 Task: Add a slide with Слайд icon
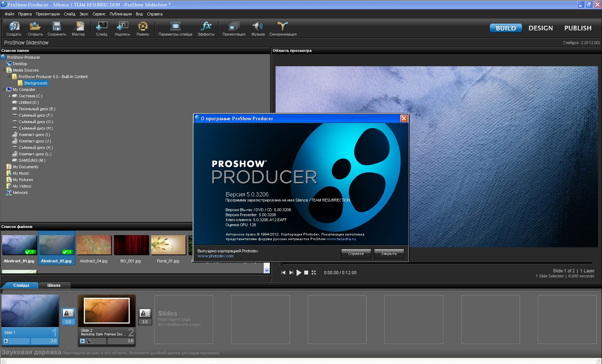click(x=101, y=29)
